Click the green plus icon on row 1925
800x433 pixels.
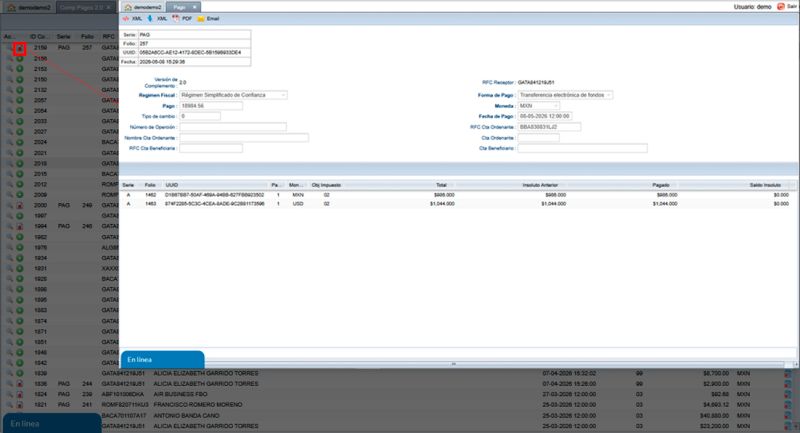(20, 279)
